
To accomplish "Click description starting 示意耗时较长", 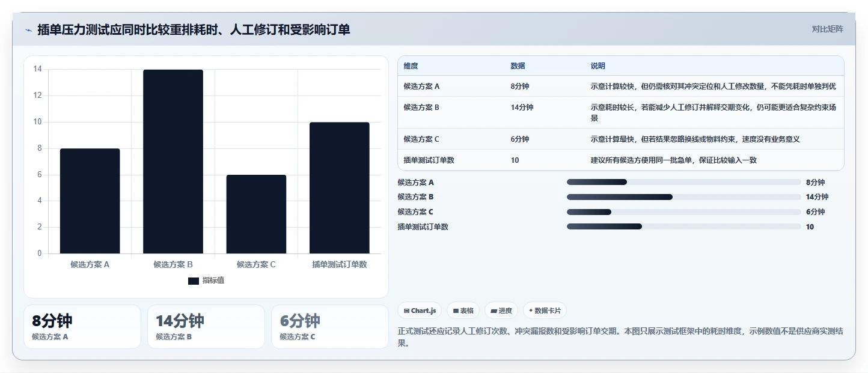I will [x=713, y=113].
